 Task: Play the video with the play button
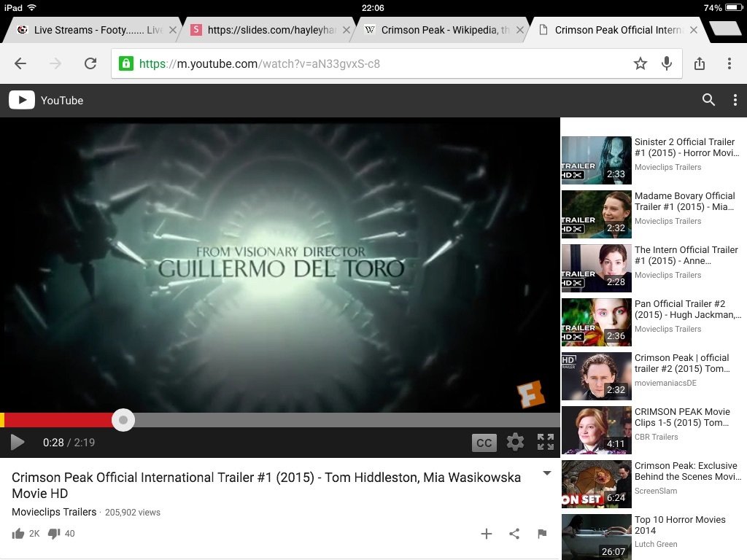(18, 443)
